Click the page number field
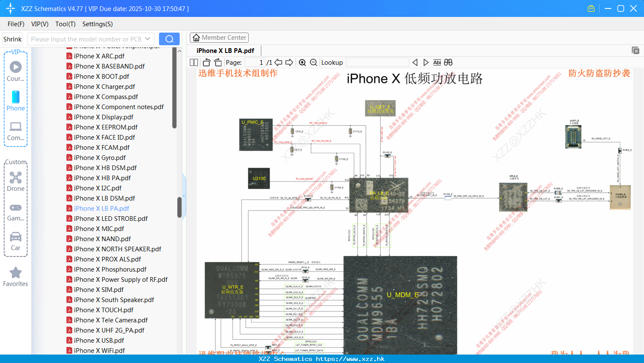 click(255, 62)
